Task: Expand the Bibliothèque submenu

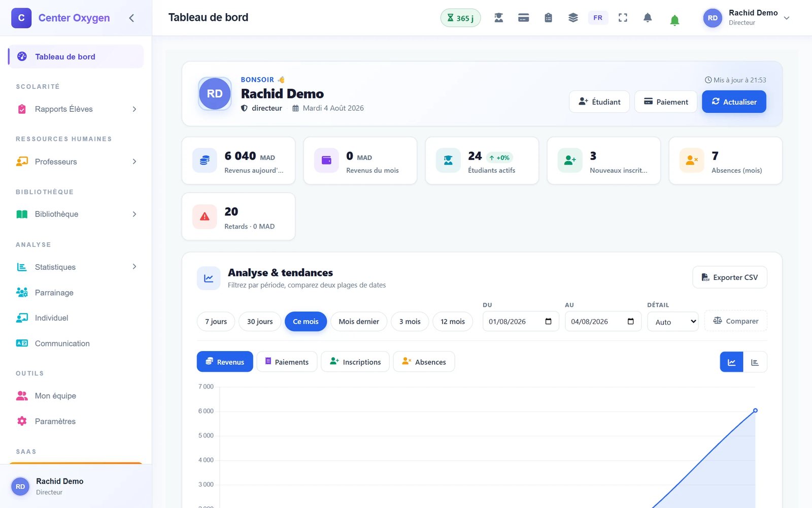Action: 134,214
